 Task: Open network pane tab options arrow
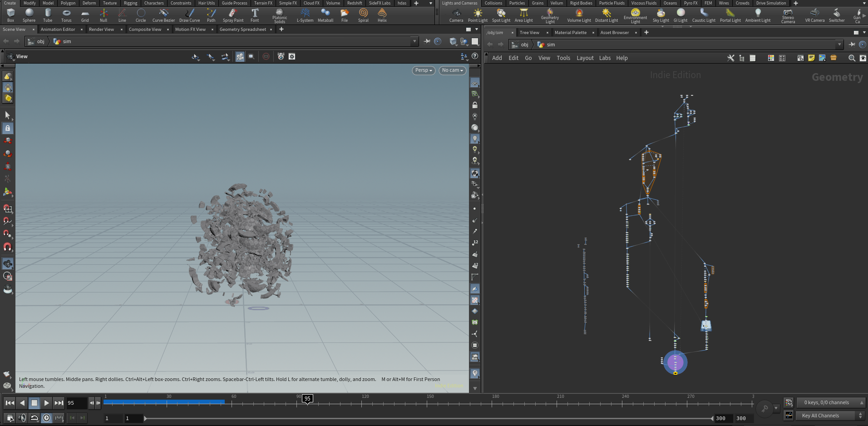(x=864, y=32)
